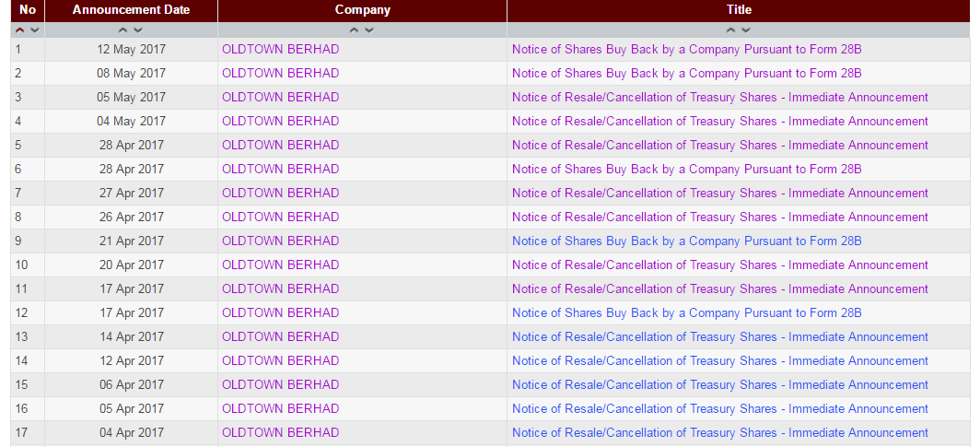Open 21 Apr 2017 Shares Buy Back notice
The height and width of the screenshot is (447, 980).
[x=687, y=241]
